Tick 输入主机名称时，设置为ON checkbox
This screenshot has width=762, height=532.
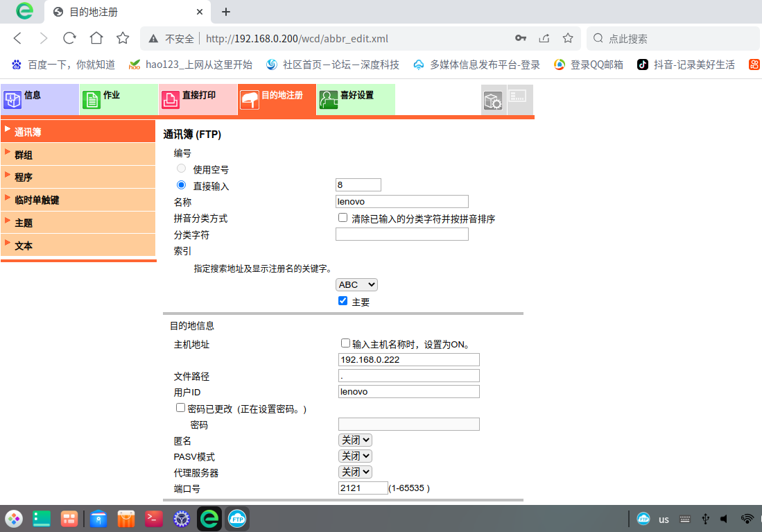coord(345,343)
